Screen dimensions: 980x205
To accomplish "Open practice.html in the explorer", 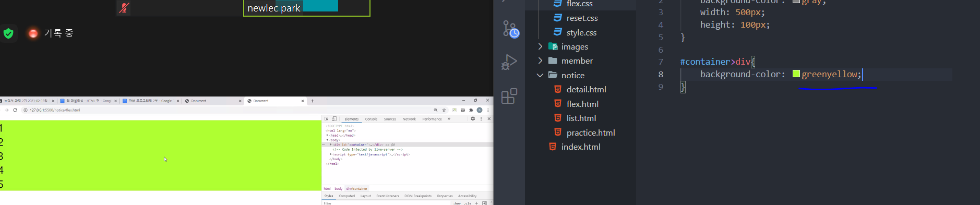I will 591,132.
